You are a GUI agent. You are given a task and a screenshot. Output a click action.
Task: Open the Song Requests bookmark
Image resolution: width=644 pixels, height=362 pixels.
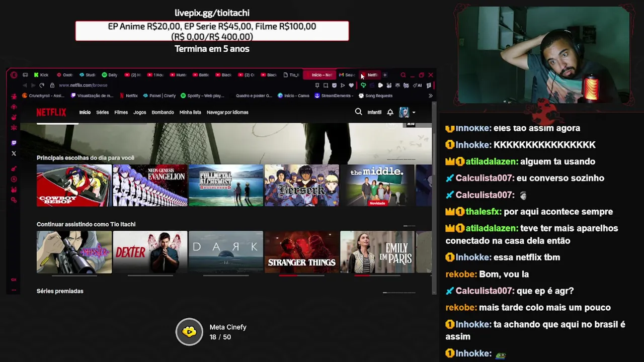[375, 96]
